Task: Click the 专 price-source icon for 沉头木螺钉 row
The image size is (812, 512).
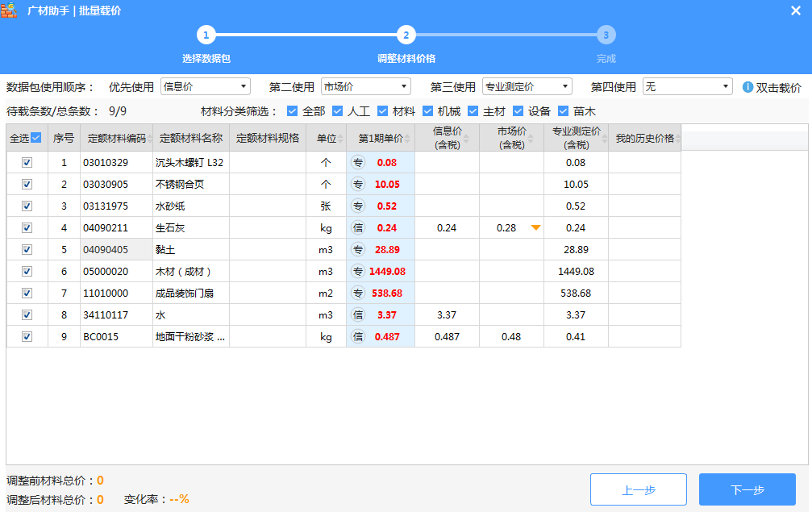Action: 358,163
